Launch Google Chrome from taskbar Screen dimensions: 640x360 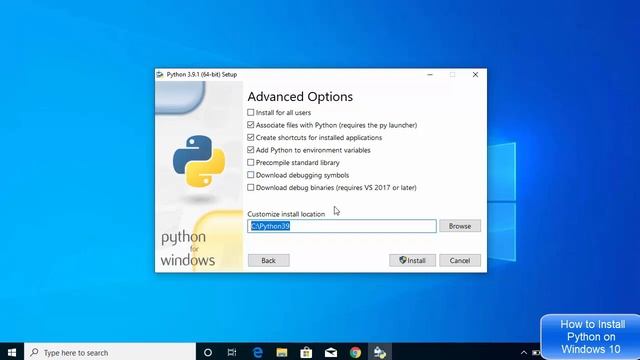tap(356, 352)
